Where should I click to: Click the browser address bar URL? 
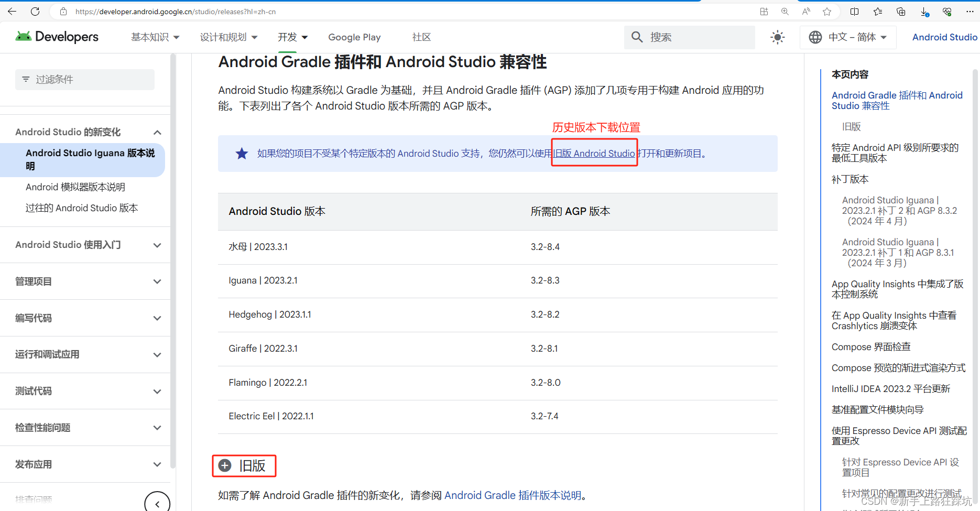[176, 12]
